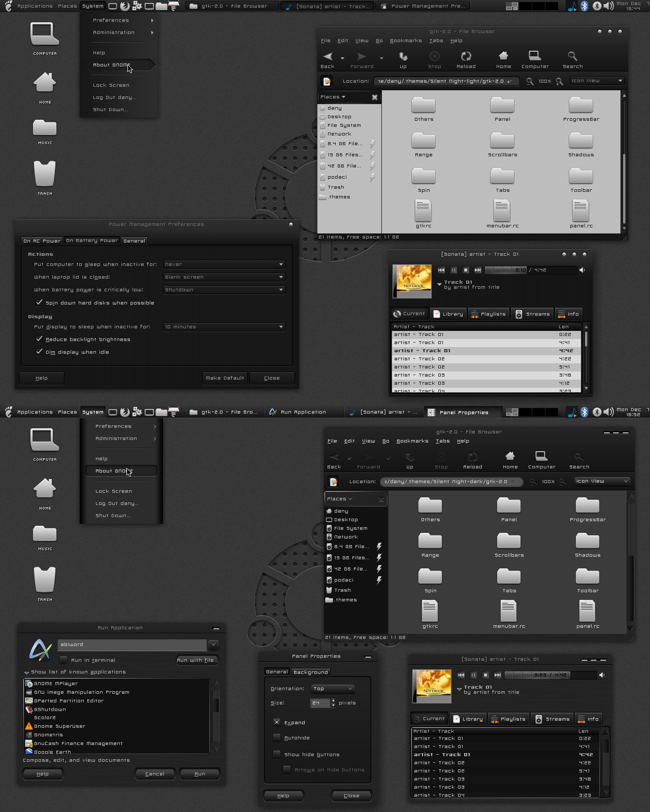Open Orientation 'Top' dropdown in Panel Properties
650x812 pixels.
(x=333, y=689)
